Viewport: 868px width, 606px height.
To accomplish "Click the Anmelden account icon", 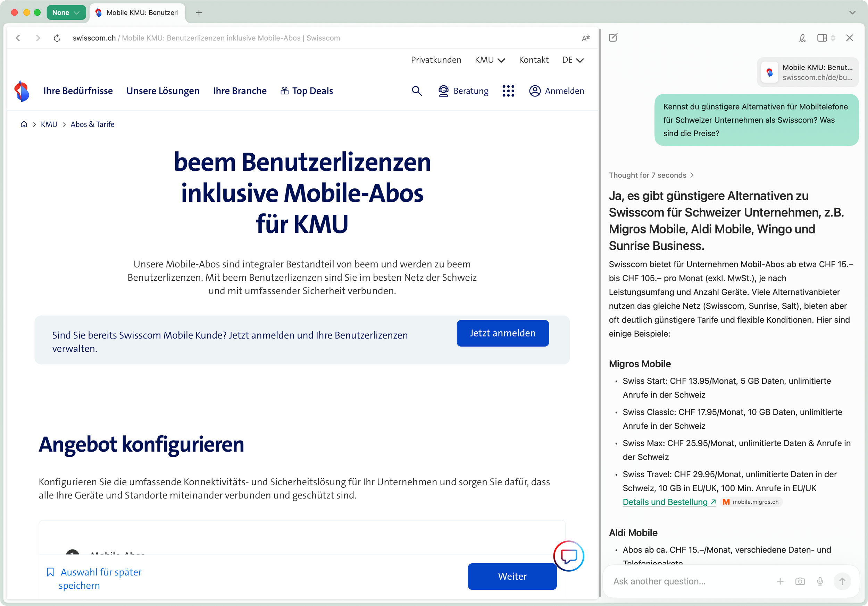I will [x=535, y=91].
